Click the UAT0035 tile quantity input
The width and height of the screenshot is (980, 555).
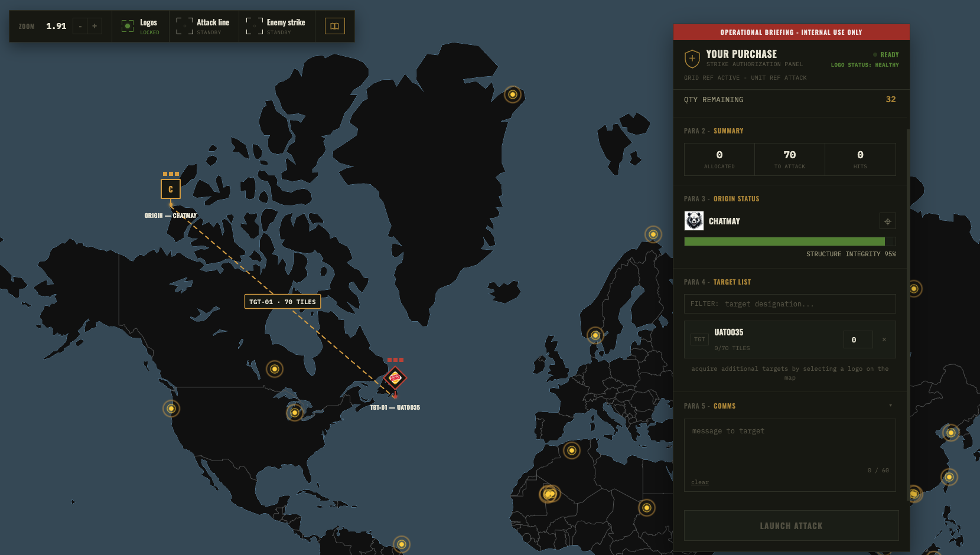[858, 339]
